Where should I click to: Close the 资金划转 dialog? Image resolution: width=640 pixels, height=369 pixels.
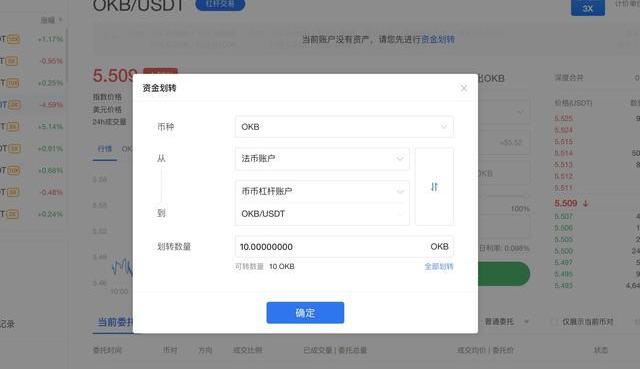point(464,88)
